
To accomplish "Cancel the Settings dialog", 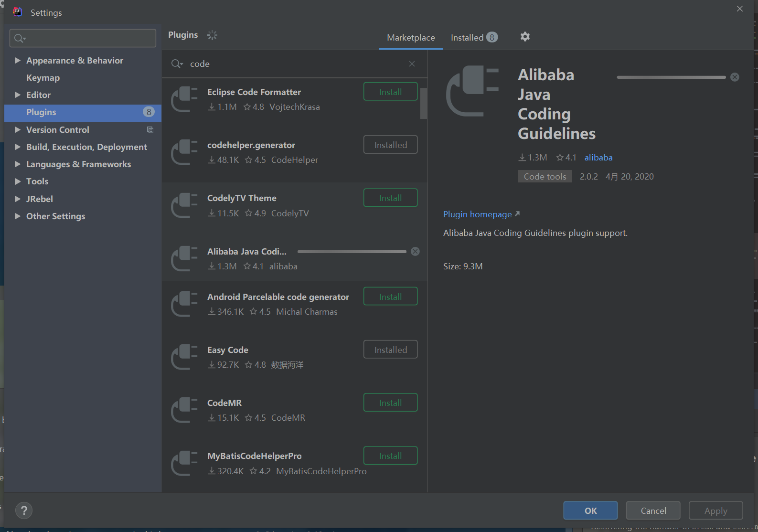I will pos(653,511).
